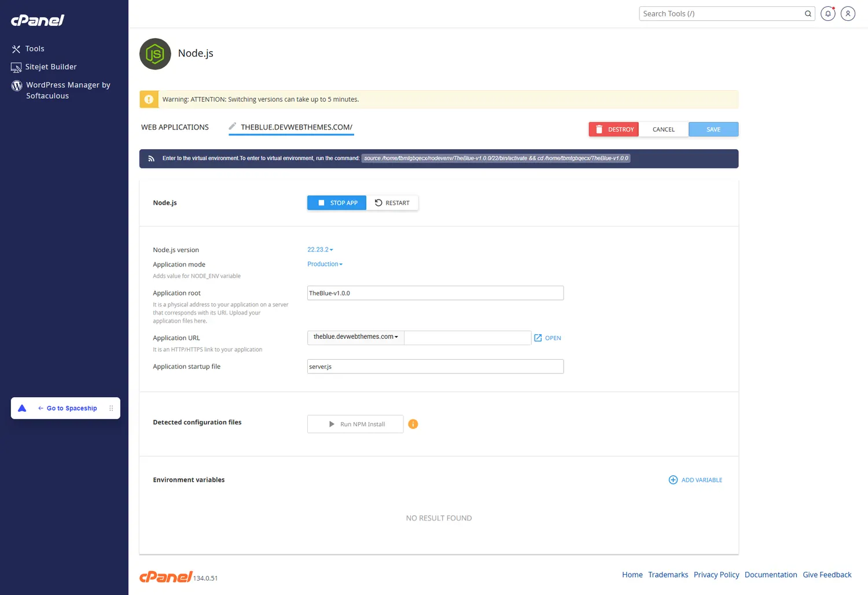Open the user account icon
868x595 pixels.
tap(848, 13)
